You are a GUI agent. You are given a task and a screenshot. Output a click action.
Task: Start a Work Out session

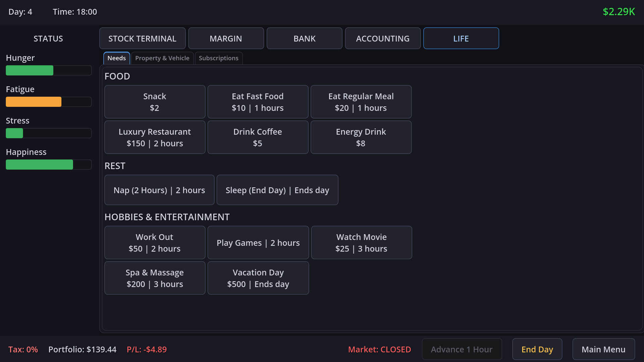[155, 242]
